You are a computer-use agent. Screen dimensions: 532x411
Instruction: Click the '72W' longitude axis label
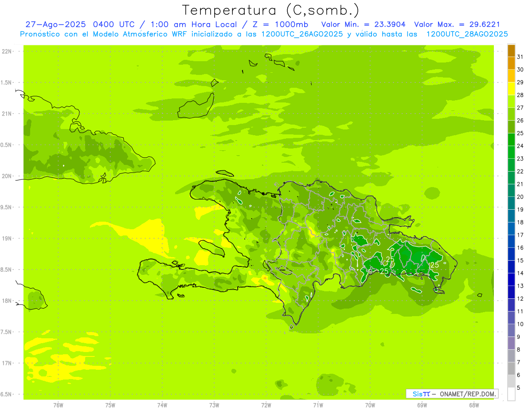266,405
